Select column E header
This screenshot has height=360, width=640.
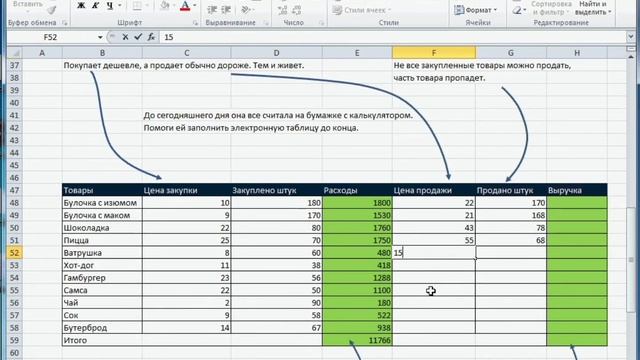[x=357, y=53]
